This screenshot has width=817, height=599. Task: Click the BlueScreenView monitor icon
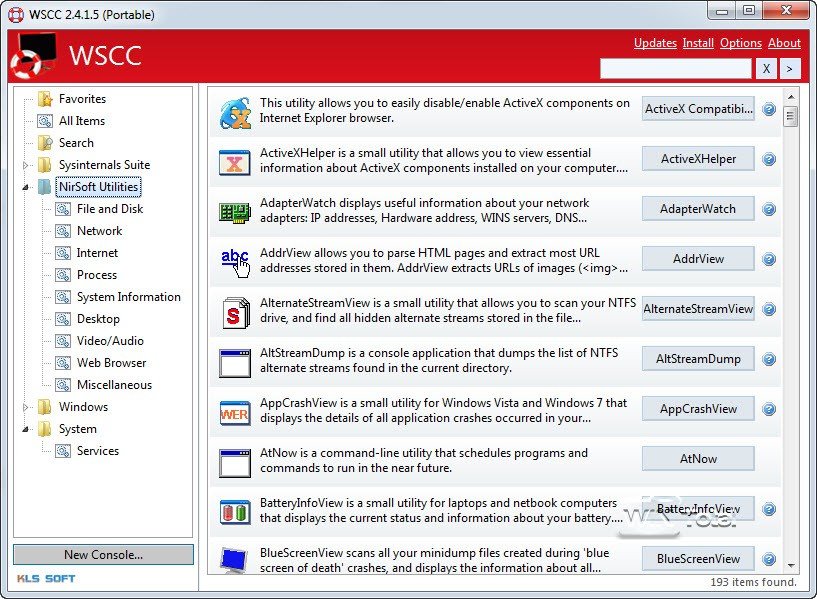234,560
